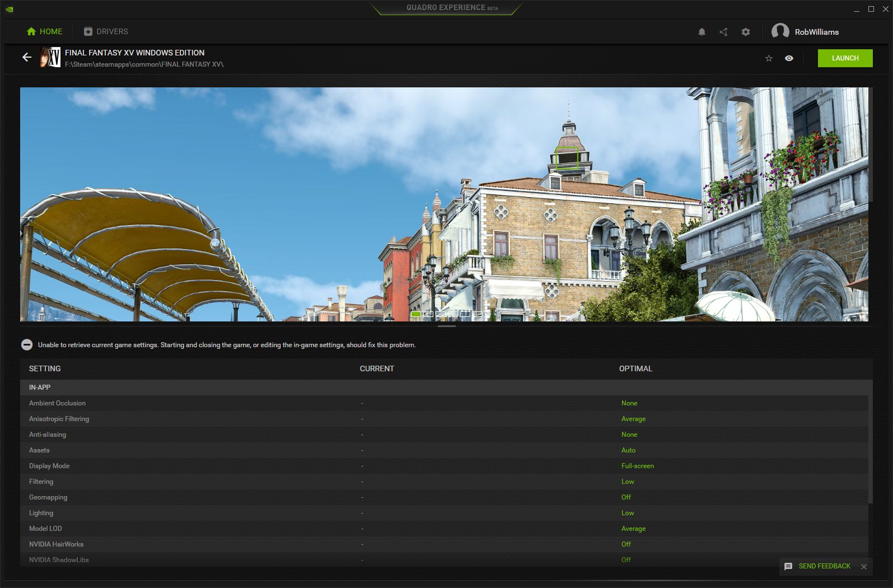The height and width of the screenshot is (588, 893).
Task: Click the RobWilliams profile avatar
Action: (780, 32)
